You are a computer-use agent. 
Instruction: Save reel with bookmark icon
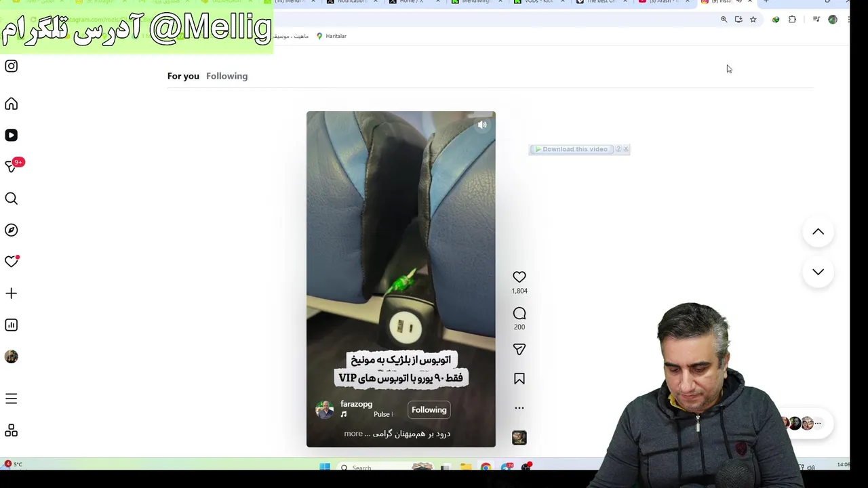519,379
